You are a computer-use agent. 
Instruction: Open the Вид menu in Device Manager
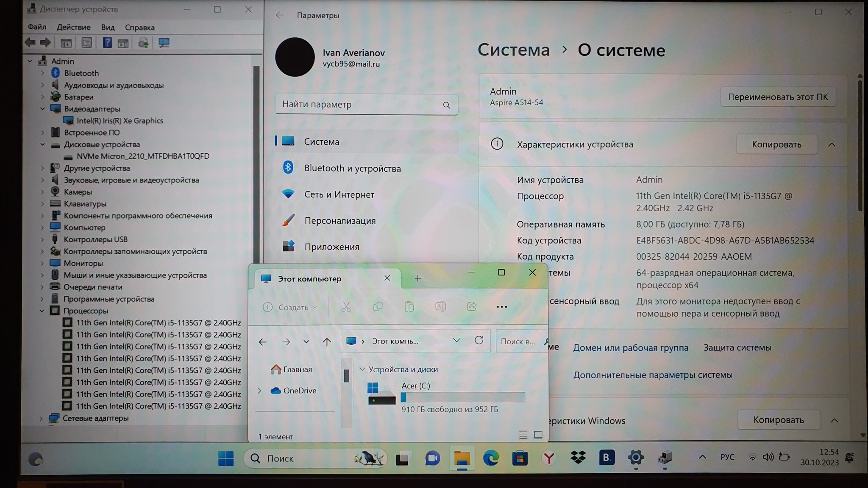108,28
